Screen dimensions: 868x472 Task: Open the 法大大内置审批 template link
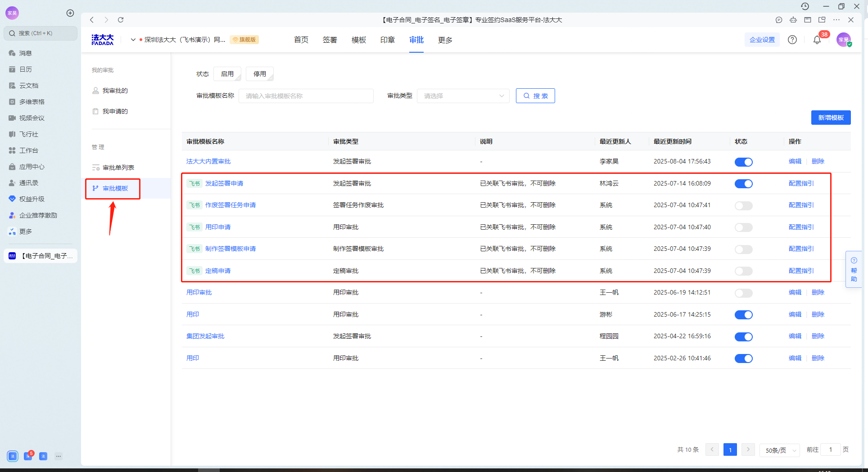click(208, 161)
